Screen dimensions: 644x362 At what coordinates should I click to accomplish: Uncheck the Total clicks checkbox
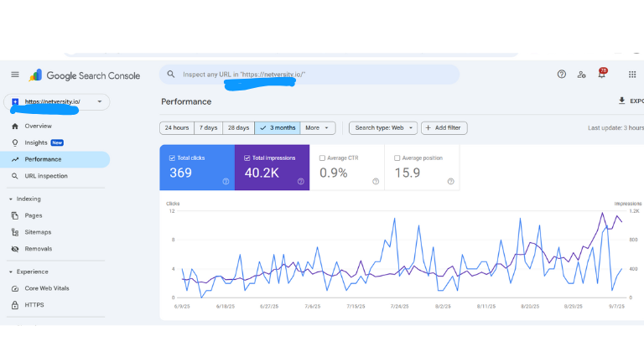[172, 158]
